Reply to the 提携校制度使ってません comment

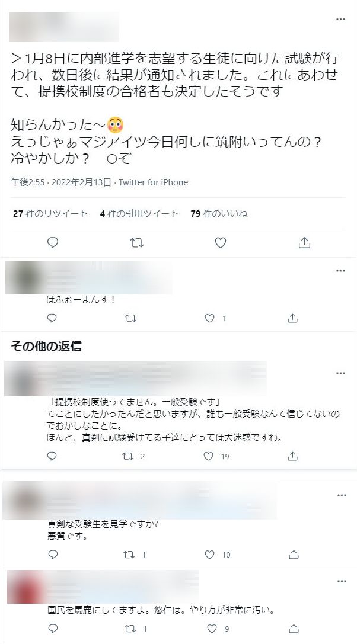pyautogui.click(x=52, y=456)
